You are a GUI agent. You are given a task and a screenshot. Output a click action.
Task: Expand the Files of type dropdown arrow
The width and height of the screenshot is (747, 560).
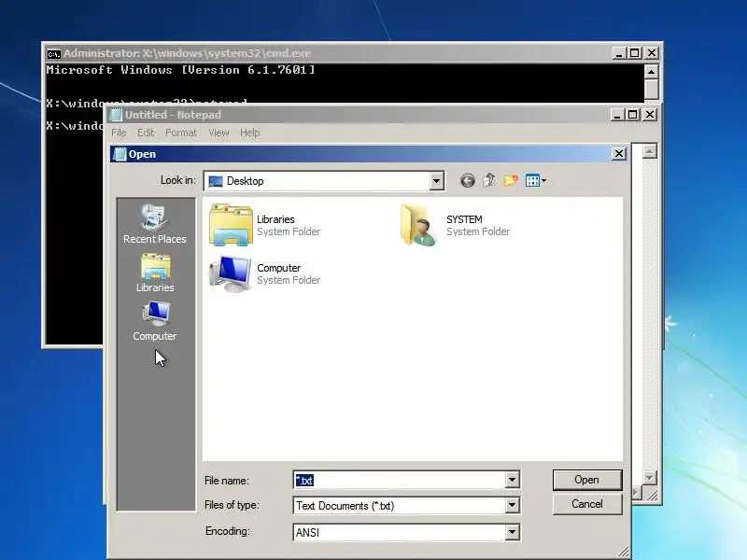tap(512, 505)
